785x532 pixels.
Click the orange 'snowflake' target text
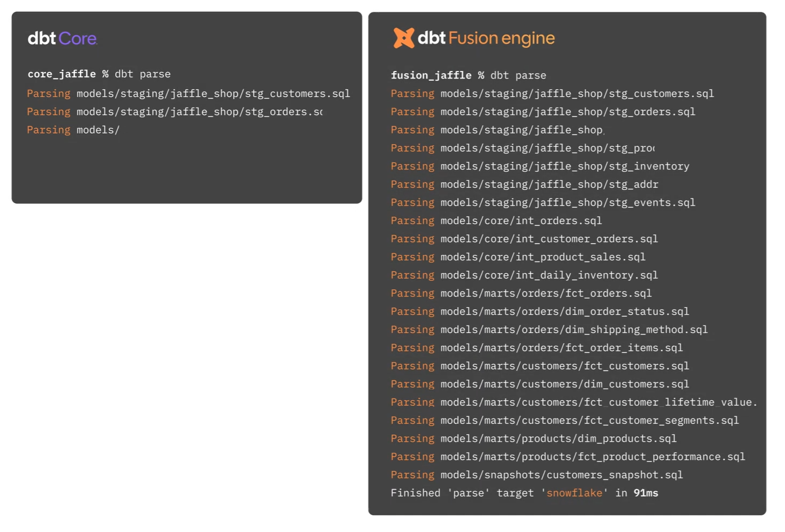click(x=574, y=493)
